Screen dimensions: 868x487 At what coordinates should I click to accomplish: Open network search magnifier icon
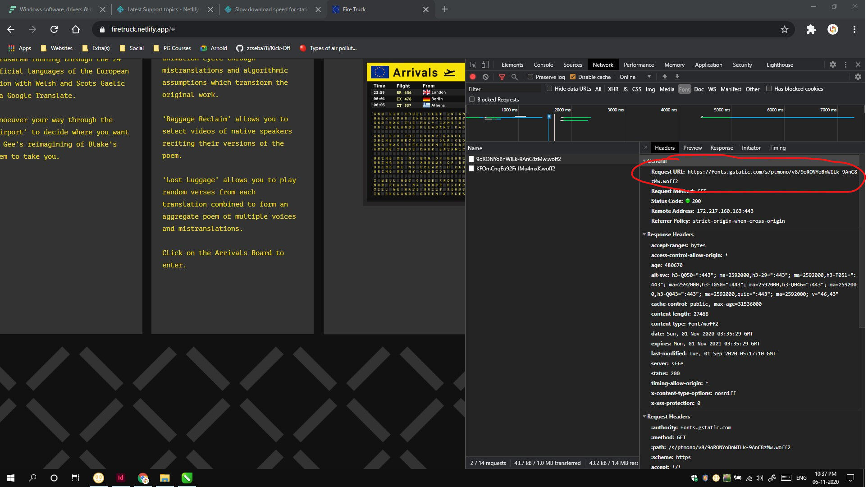tap(514, 77)
